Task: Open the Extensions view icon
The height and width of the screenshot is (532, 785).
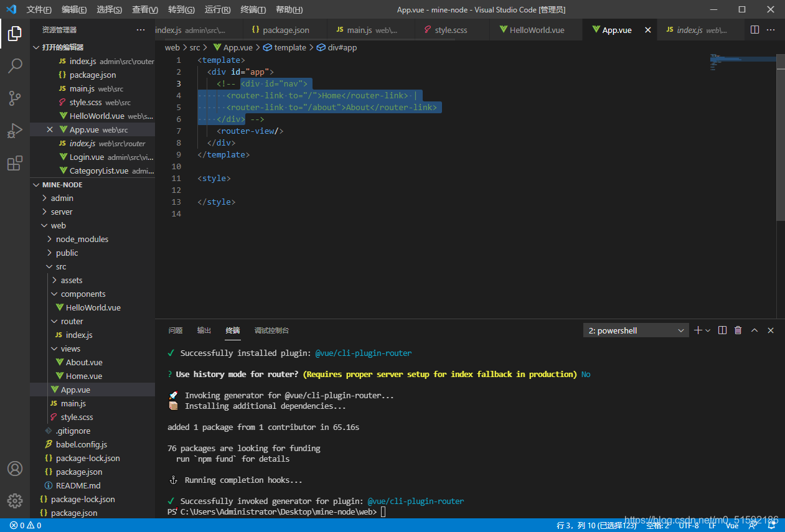Action: [x=15, y=164]
